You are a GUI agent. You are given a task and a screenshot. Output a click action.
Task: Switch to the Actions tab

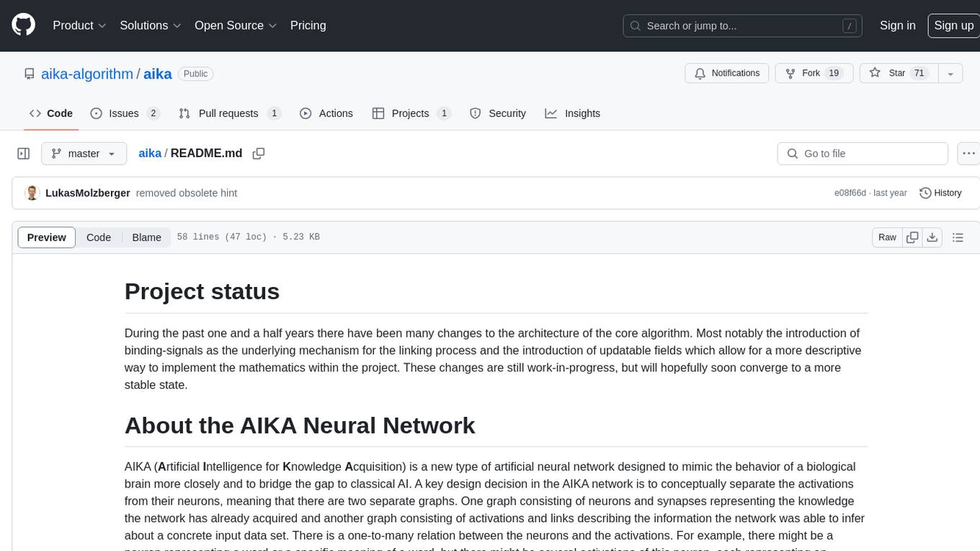pos(326,113)
